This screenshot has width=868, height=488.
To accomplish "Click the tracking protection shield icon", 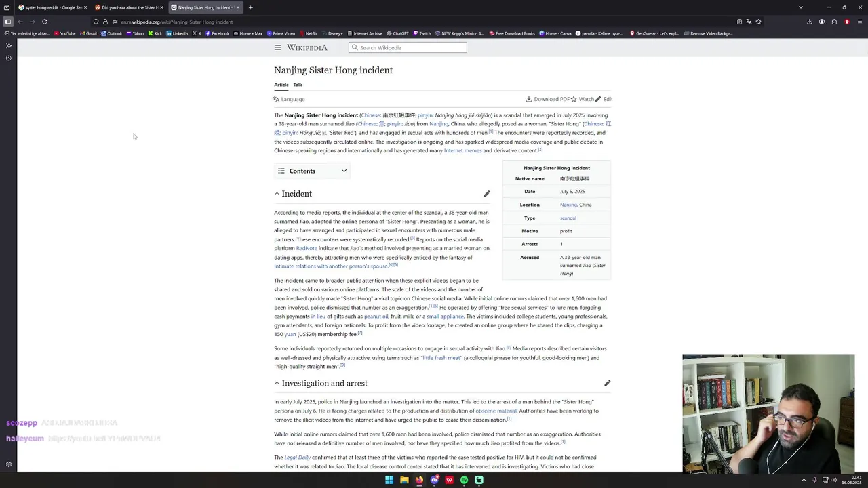I will click(96, 22).
